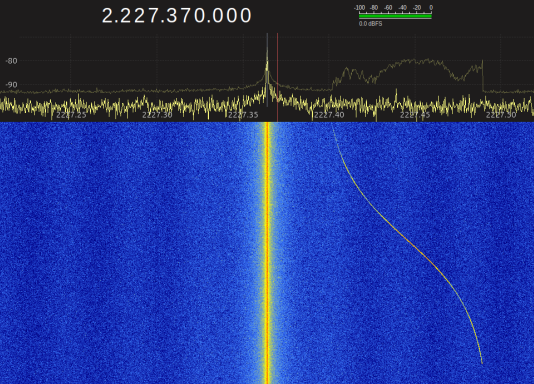Click the digit 3 in the frequency readout
Image resolution: width=534 pixels, height=384 pixels.
pos(171,16)
